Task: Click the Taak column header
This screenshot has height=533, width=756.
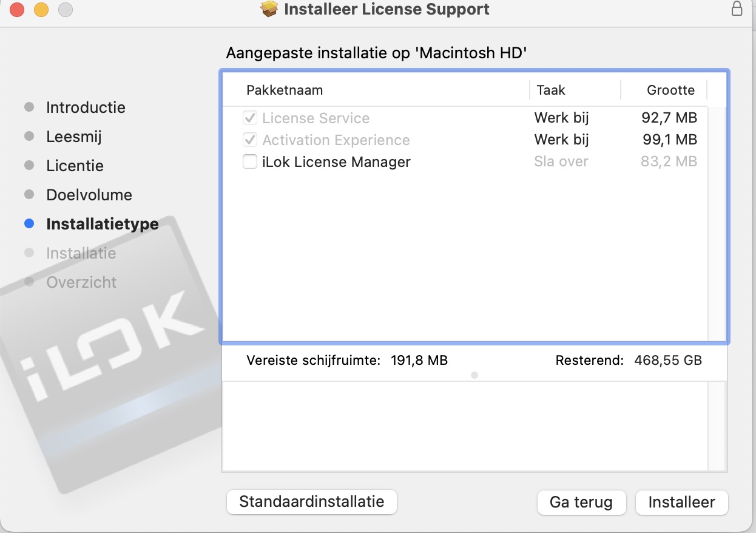Action: pyautogui.click(x=551, y=90)
